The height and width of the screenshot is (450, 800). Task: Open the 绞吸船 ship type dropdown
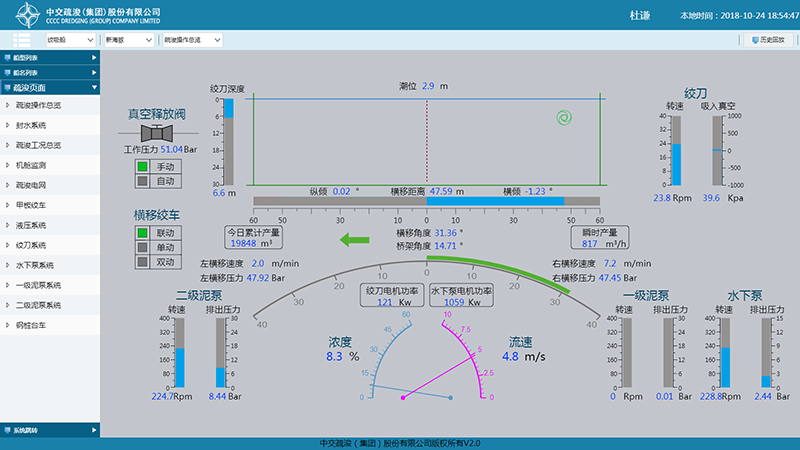(x=71, y=40)
